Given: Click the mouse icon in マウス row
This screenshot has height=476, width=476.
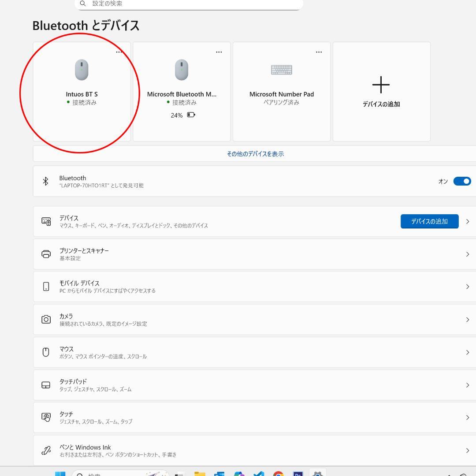Looking at the screenshot, I should click(x=46, y=352).
